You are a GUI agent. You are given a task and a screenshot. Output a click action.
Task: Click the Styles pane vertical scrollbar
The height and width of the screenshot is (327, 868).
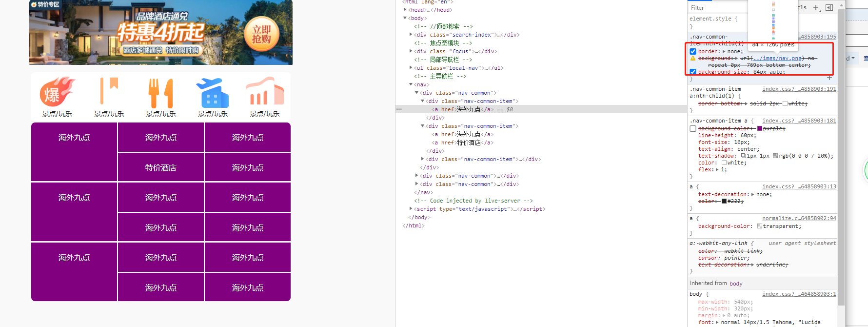click(x=841, y=156)
